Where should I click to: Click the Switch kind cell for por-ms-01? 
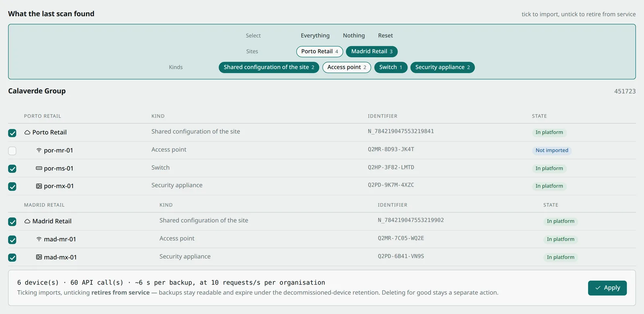point(161,167)
